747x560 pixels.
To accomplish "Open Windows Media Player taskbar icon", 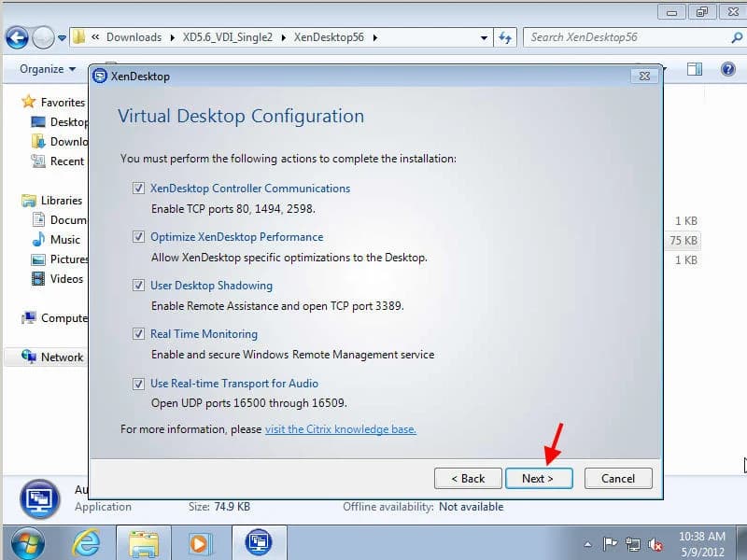I will (x=200, y=543).
